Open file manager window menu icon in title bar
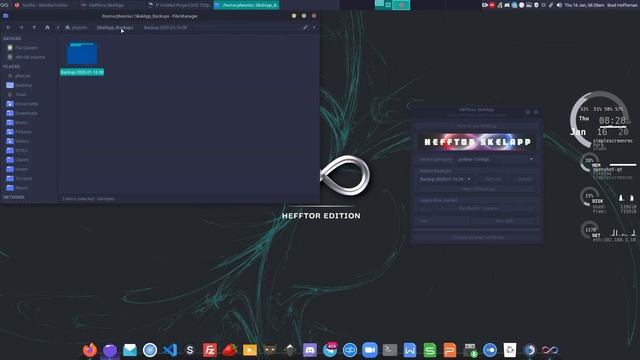 [5, 16]
